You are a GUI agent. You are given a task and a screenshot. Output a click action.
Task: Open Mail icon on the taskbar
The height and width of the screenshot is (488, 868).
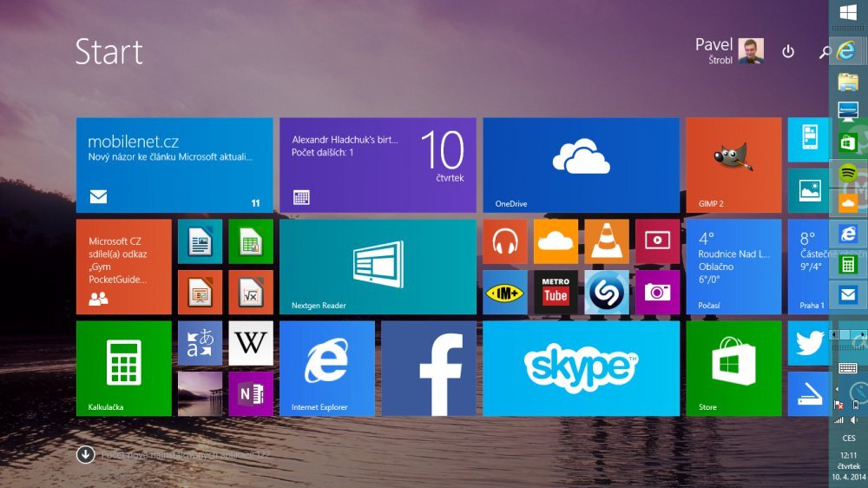coord(848,294)
